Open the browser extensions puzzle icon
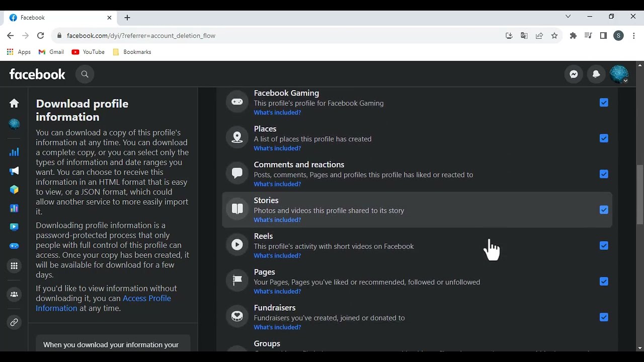 tap(573, 36)
